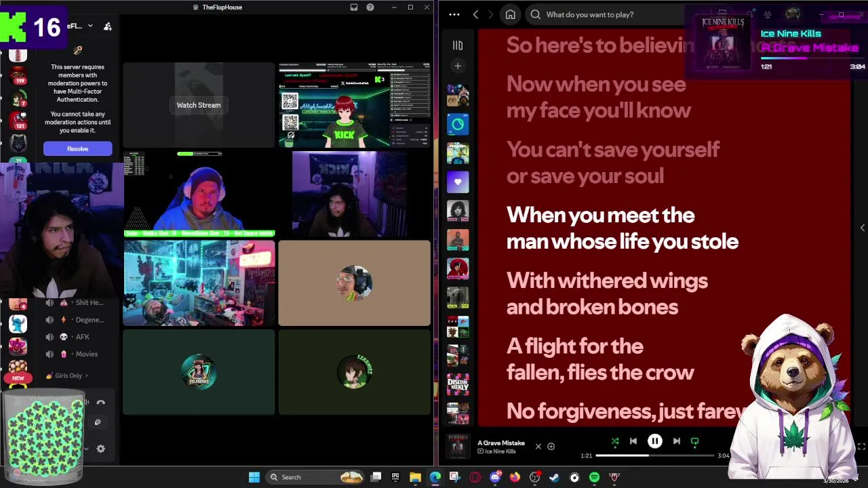Image resolution: width=868 pixels, height=488 pixels.
Task: Switch to Microsoft Edge on taskbar
Action: click(x=435, y=477)
